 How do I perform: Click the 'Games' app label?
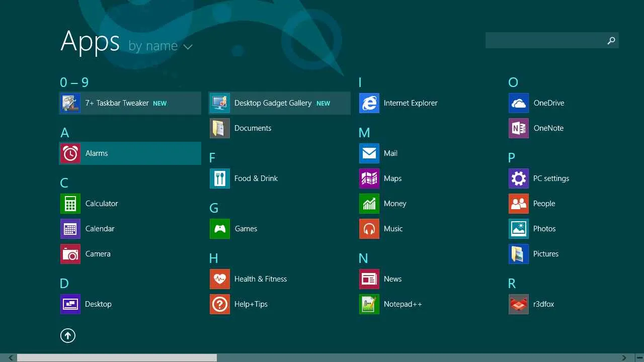tap(246, 229)
